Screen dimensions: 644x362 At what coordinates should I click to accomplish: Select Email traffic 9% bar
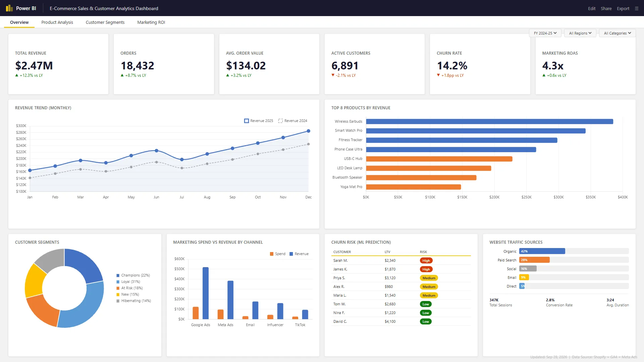click(x=524, y=277)
